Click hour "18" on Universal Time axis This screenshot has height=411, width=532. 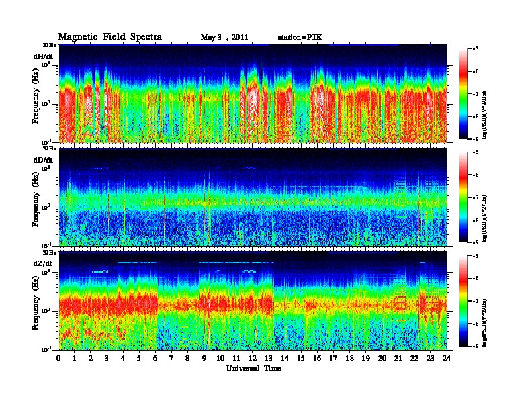(x=349, y=358)
